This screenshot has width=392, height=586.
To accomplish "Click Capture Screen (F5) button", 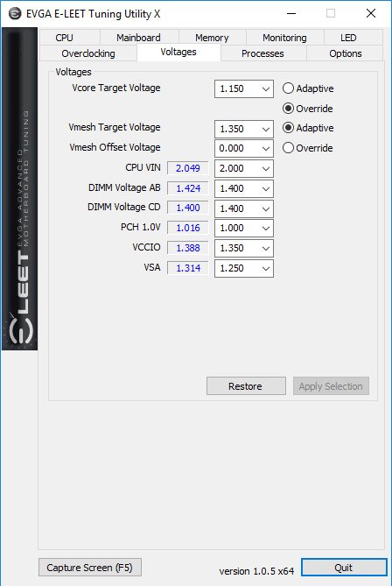I will pos(89,568).
